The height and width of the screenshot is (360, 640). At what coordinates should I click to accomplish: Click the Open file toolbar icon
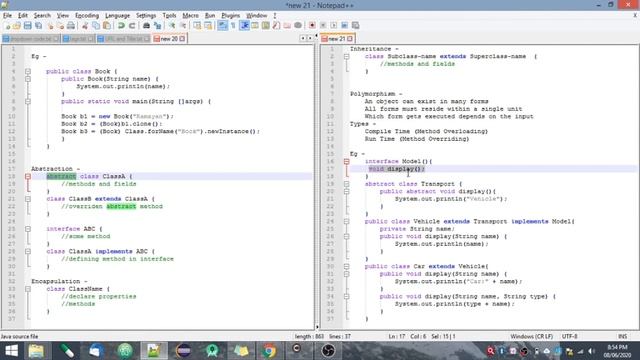point(17,26)
